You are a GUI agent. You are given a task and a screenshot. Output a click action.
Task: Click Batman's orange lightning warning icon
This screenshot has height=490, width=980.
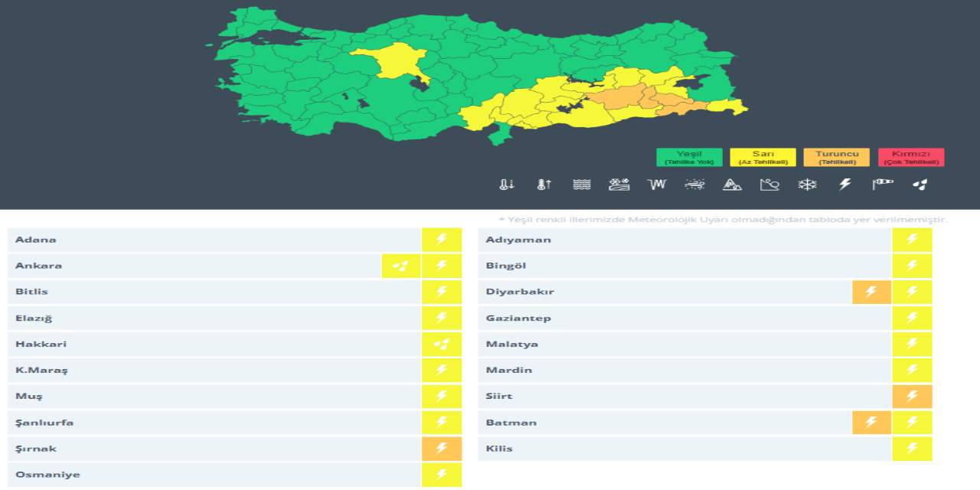(871, 423)
